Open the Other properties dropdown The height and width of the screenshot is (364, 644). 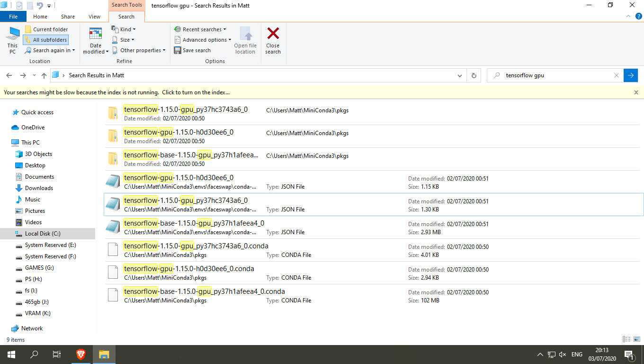pyautogui.click(x=139, y=50)
